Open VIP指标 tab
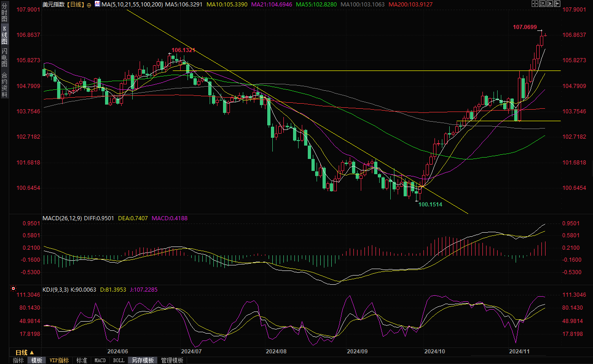The height and width of the screenshot is (364, 593). [x=59, y=360]
